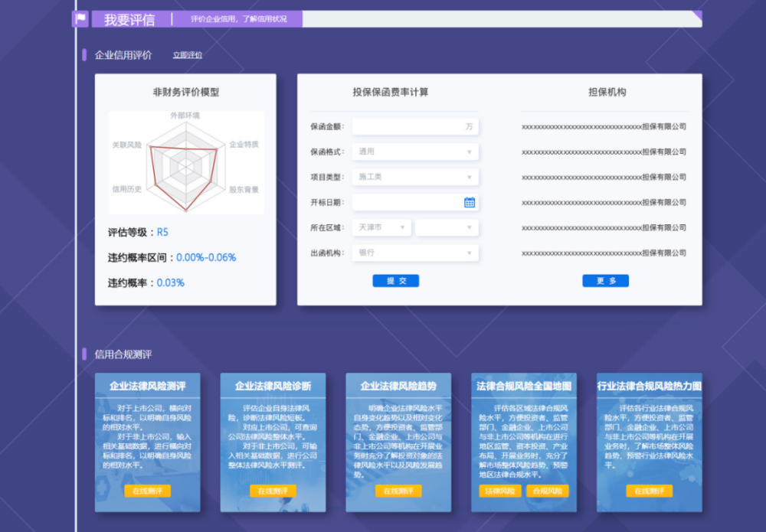Start 在线测评 under 企业法律风险诊断
The width and height of the screenshot is (766, 532).
(x=273, y=491)
